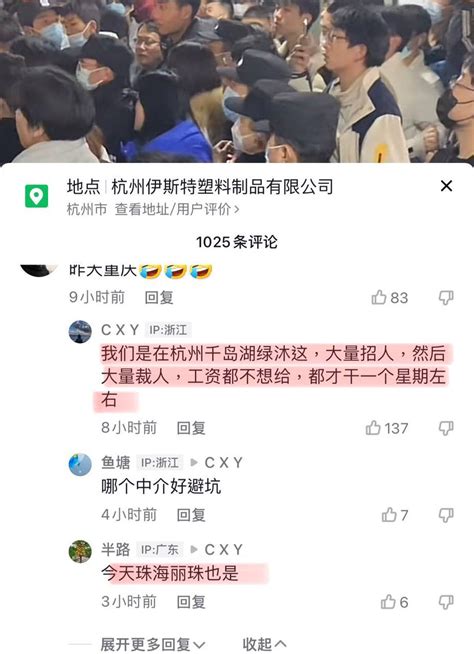
Task: Reply to C X Y's comment
Action: (x=191, y=428)
